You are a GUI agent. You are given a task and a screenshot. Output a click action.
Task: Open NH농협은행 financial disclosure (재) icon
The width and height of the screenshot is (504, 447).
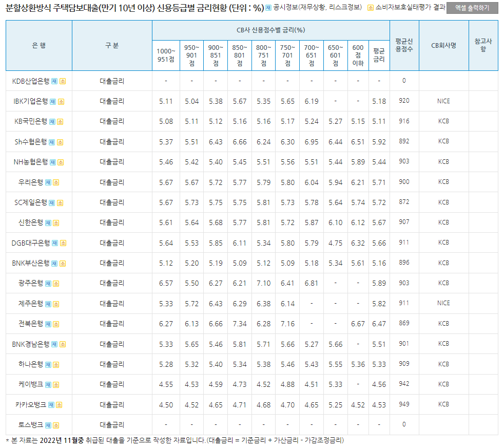[53, 162]
